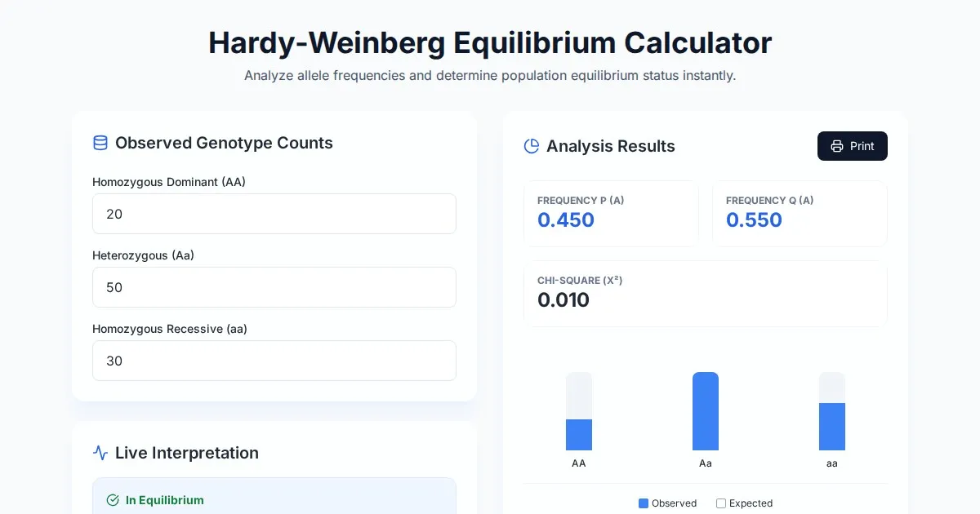Click into the Homozygous Recessive (aa) field
The image size is (980, 514).
(274, 361)
